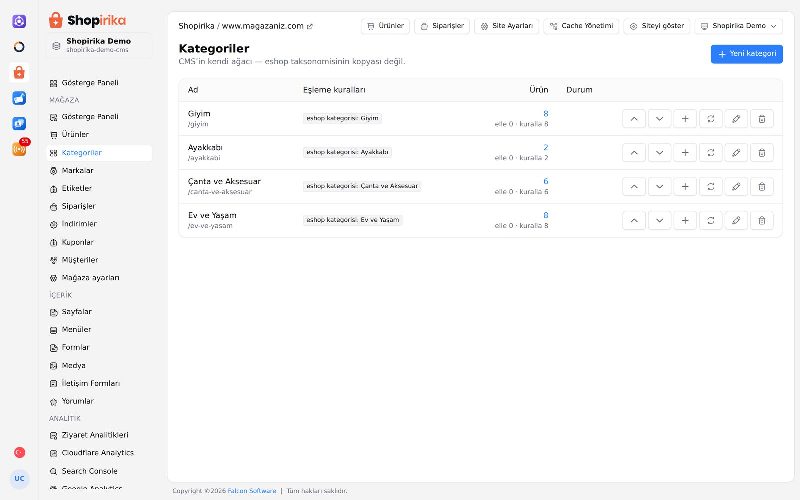Add subcategory under Giyim
800x500 pixels.
pos(685,119)
